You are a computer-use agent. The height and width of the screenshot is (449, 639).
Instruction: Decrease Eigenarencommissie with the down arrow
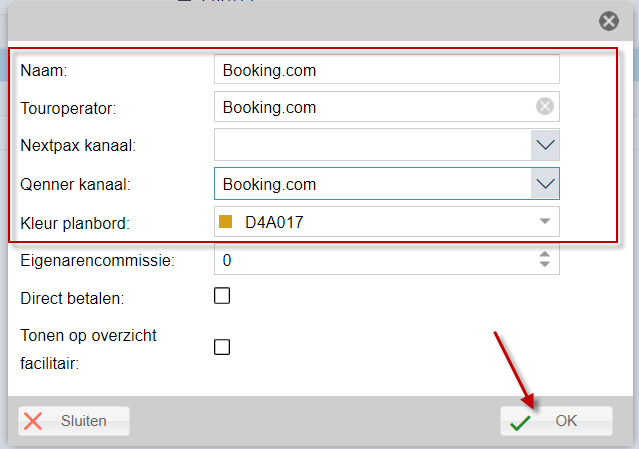click(544, 264)
